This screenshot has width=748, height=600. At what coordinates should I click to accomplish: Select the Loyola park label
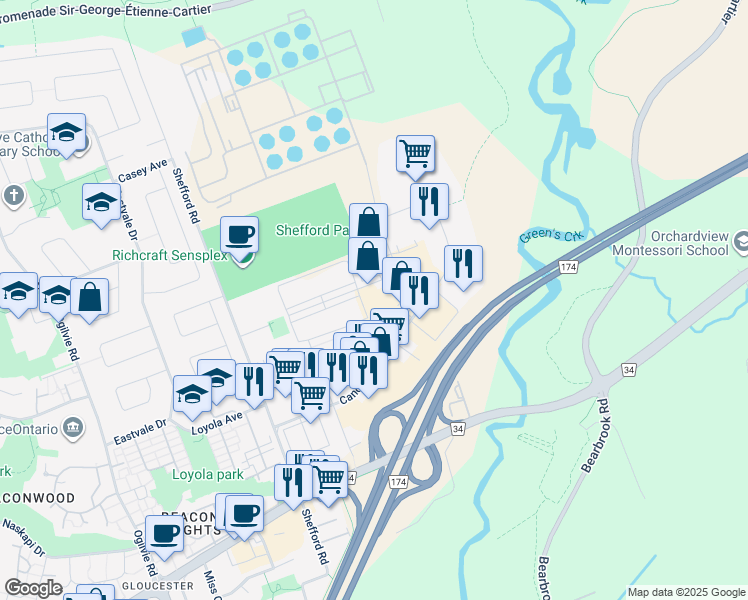pos(208,475)
